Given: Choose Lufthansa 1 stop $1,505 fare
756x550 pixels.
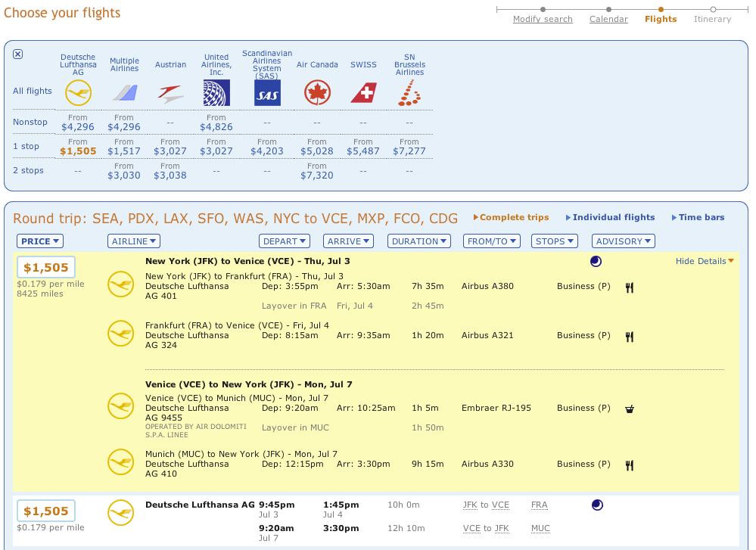Looking at the screenshot, I should 78,151.
